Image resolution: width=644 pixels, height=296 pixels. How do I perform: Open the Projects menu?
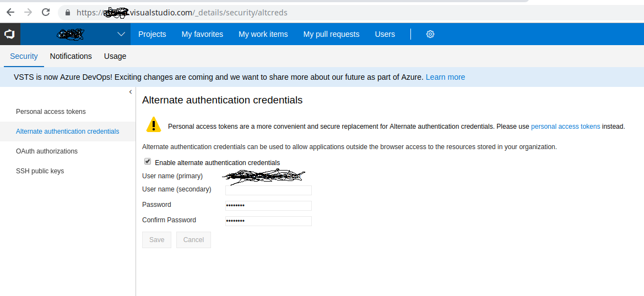pos(152,35)
